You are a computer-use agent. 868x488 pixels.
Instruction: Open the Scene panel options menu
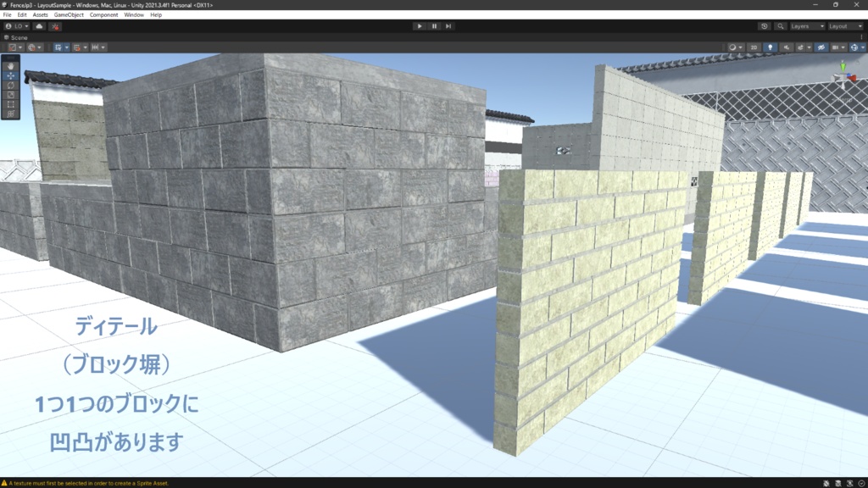pos(861,37)
